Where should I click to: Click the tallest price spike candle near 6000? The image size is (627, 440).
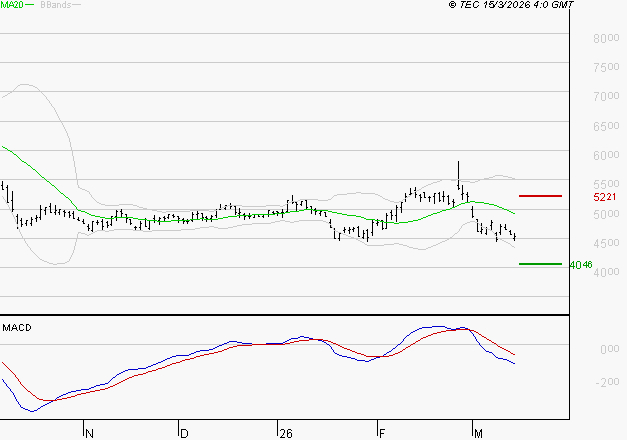tap(459, 168)
